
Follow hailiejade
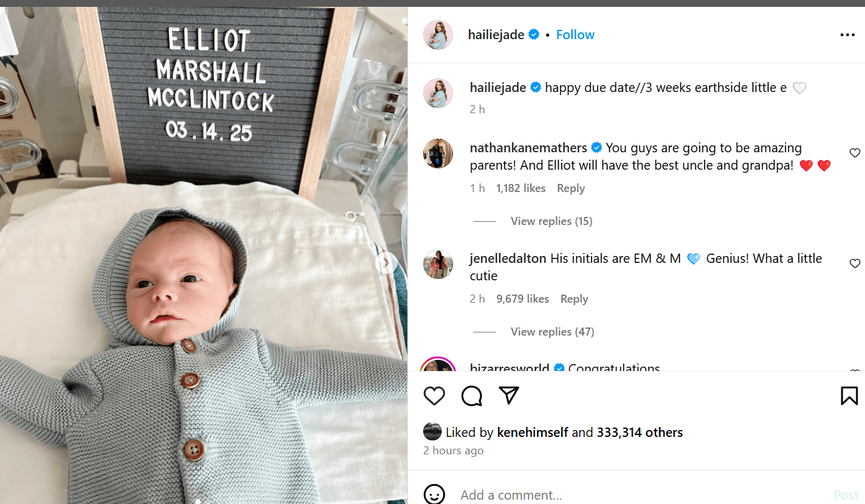575,35
